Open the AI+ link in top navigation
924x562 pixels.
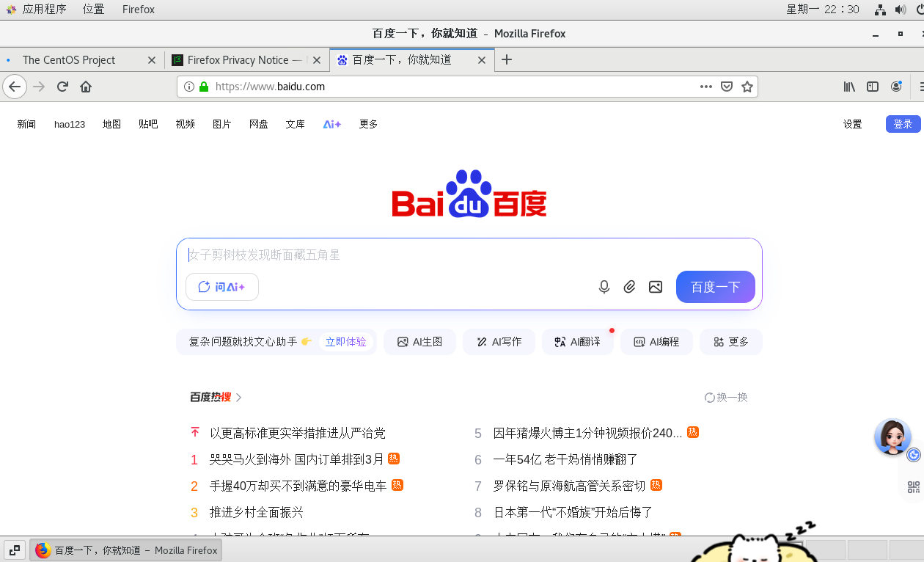pyautogui.click(x=332, y=125)
